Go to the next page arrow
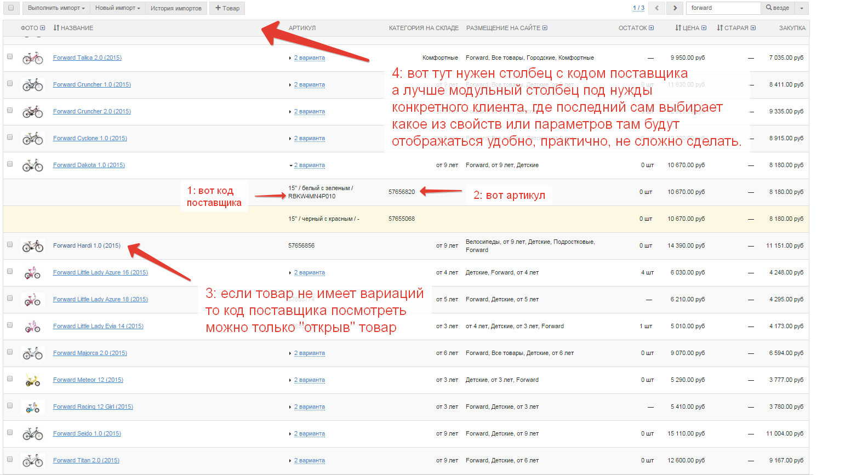 click(675, 8)
